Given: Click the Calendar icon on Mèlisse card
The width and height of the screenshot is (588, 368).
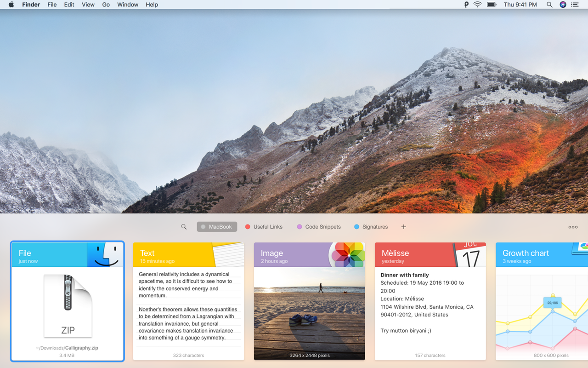Looking at the screenshot, I should pyautogui.click(x=469, y=254).
